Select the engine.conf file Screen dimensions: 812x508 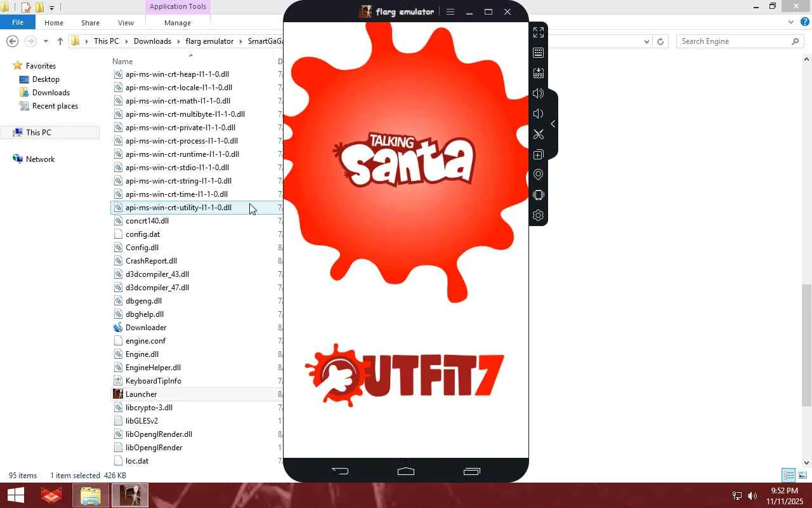145,341
